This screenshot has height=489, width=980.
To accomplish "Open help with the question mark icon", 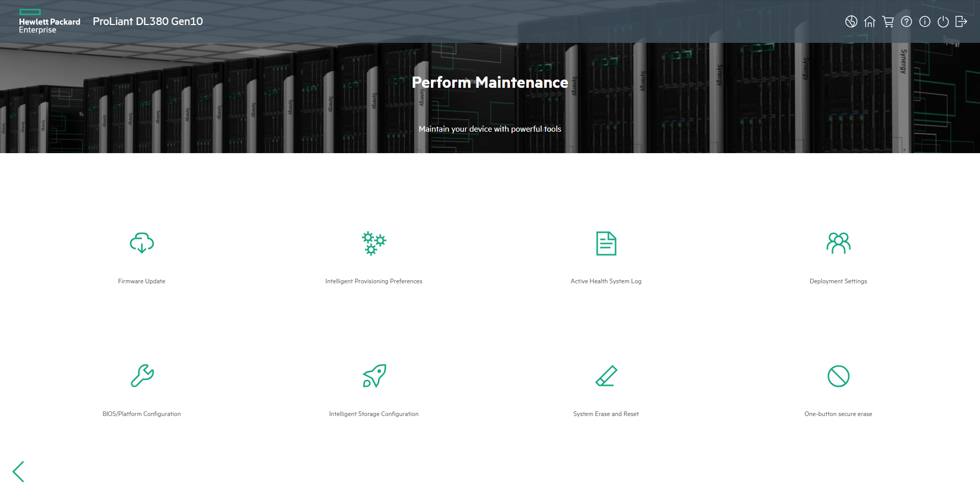I will point(906,21).
